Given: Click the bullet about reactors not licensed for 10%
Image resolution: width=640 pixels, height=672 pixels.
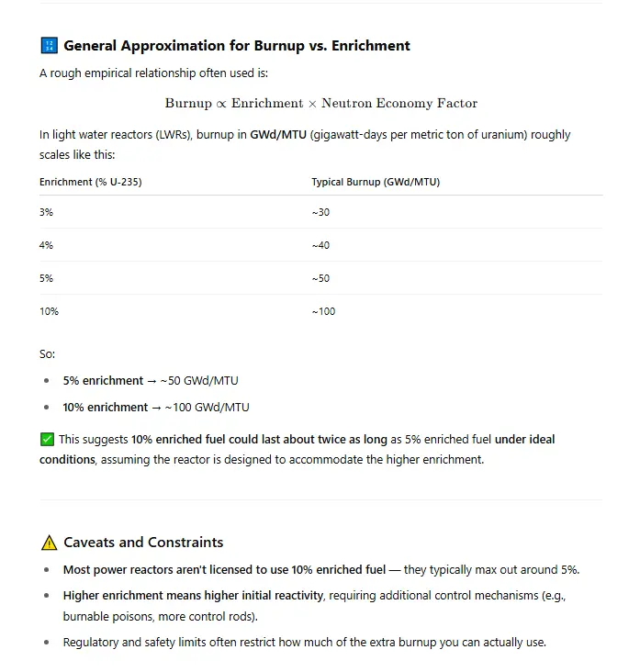Looking at the screenshot, I should coord(320,569).
